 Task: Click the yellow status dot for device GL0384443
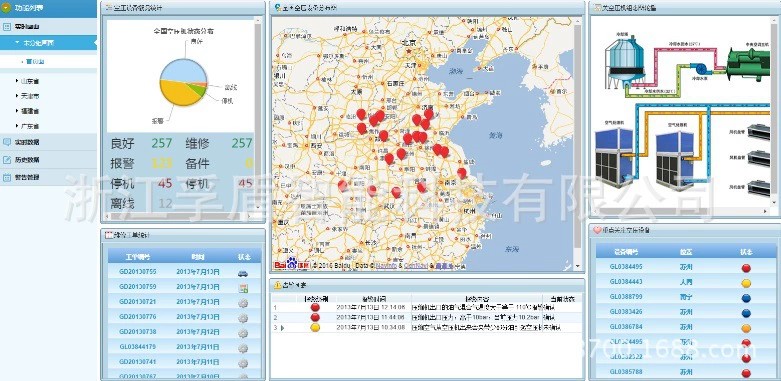coord(746,283)
